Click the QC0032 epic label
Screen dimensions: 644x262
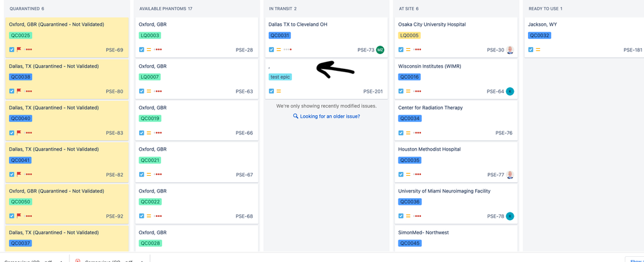coord(540,35)
